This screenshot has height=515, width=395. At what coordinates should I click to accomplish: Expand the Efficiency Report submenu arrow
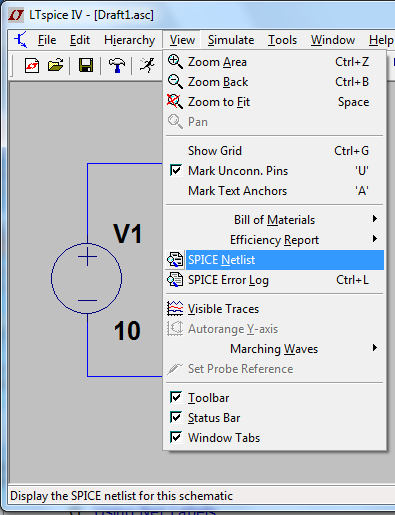tap(375, 239)
